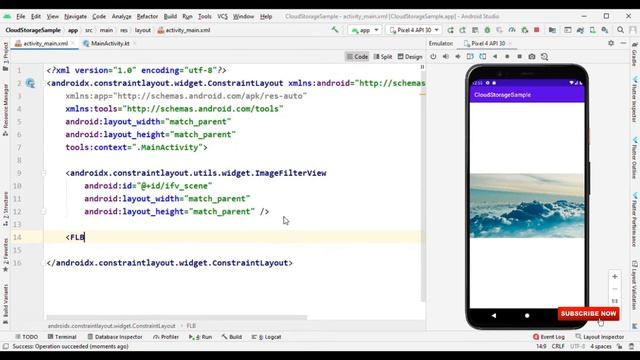
Task: Click the Profile app gauge icon
Action: [512, 30]
